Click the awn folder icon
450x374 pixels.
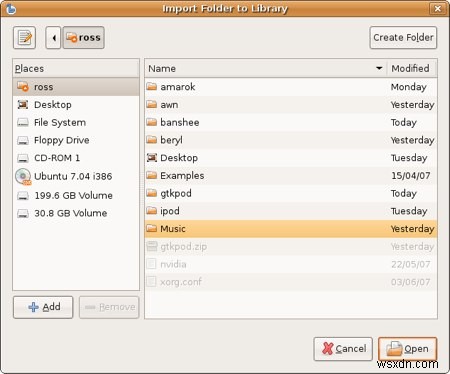[152, 104]
